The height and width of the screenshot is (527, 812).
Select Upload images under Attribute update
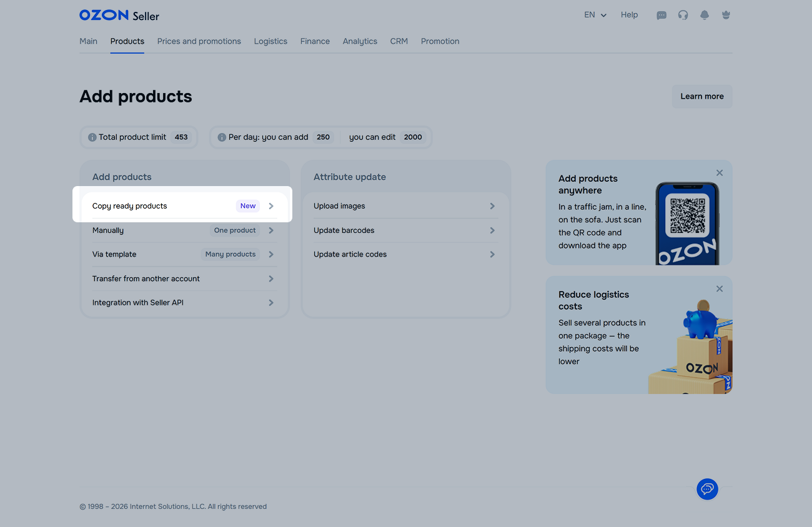[404, 206]
